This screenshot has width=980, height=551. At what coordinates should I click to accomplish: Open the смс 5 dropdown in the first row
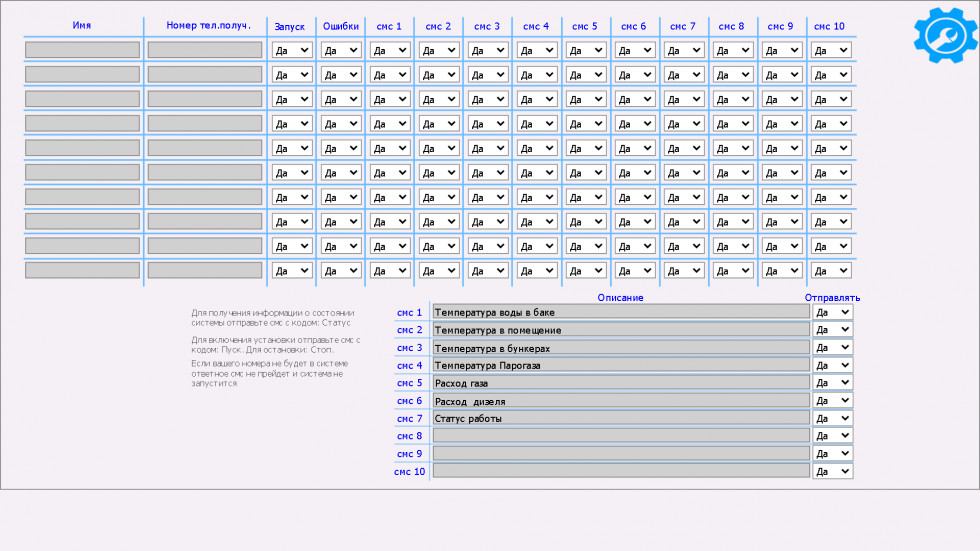tap(586, 50)
